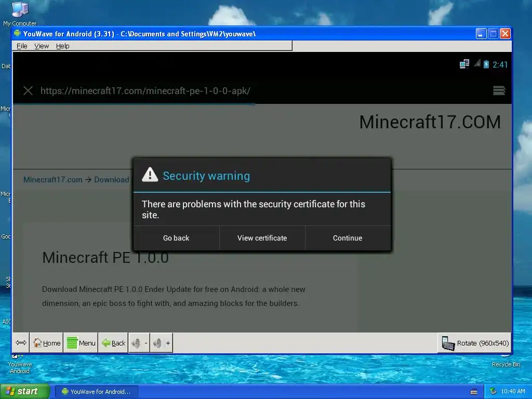532x399 pixels.
Task: Click the URL address field
Action: [145, 90]
